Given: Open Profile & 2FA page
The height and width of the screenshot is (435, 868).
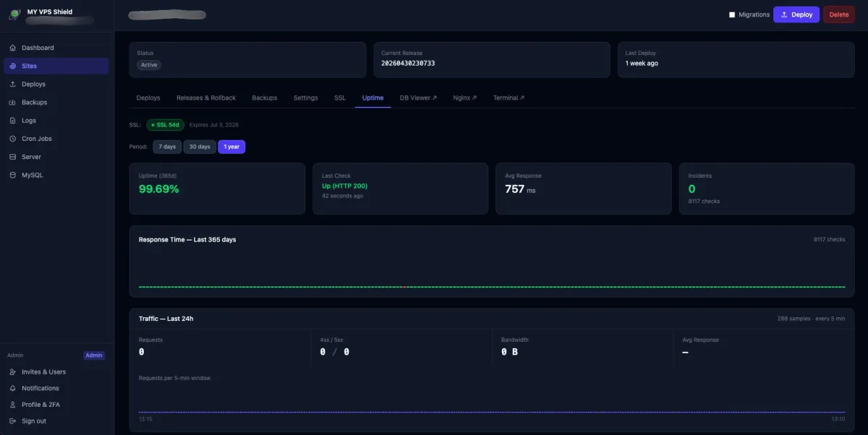Looking at the screenshot, I should tap(56, 405).
